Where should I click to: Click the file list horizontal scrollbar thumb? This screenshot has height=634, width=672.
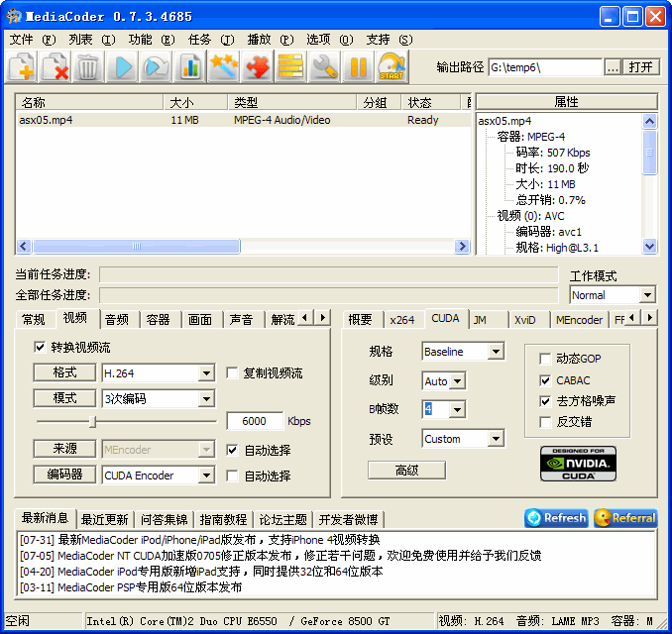137,246
